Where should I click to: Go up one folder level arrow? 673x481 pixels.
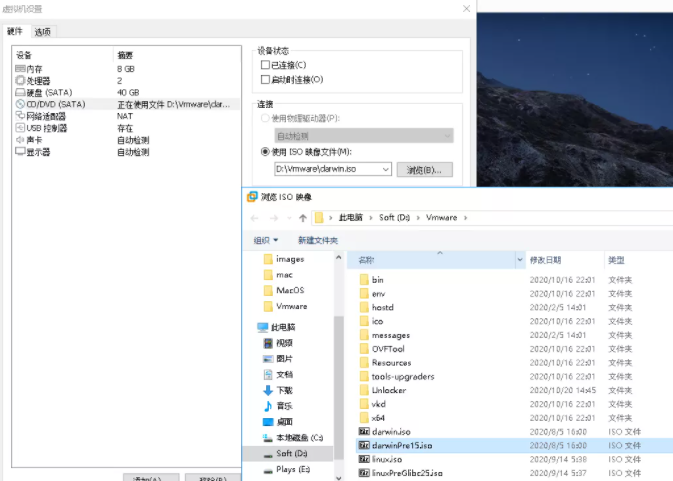coord(303,218)
